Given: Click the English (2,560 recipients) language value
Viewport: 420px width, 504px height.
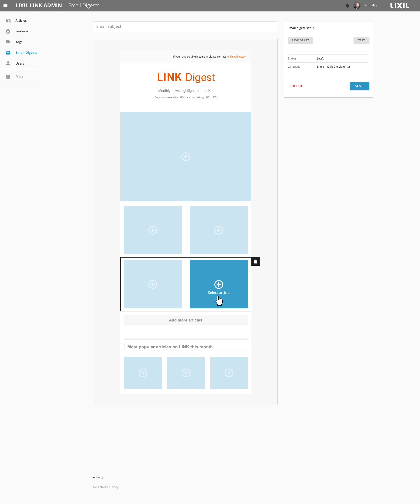Looking at the screenshot, I should (x=333, y=67).
